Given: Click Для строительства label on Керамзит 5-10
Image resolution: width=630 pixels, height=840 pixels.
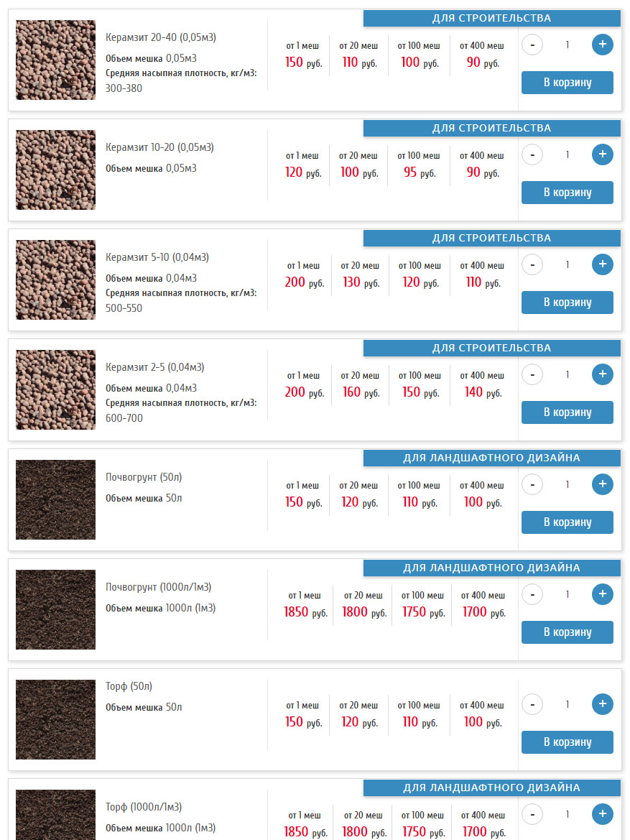Looking at the screenshot, I should coord(491,238).
